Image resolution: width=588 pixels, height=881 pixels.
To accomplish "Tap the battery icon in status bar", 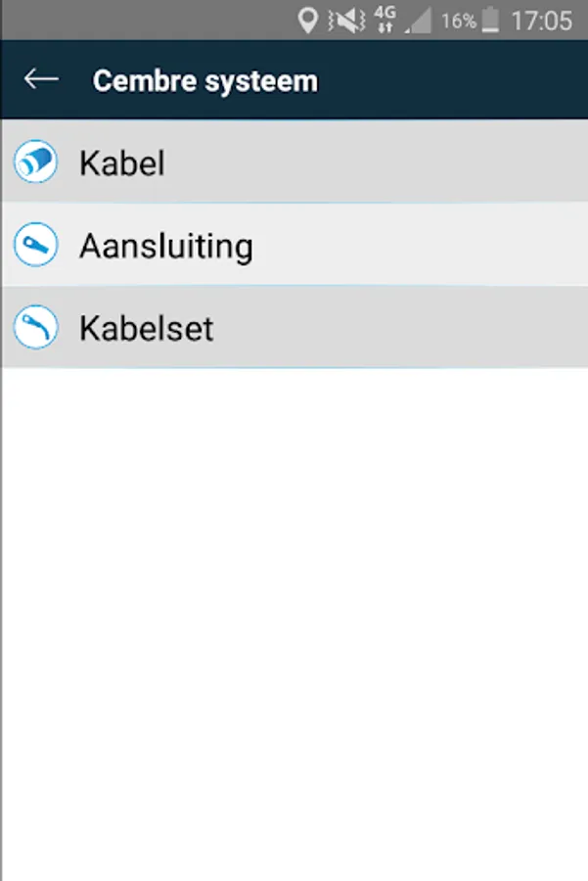I will 490,20.
